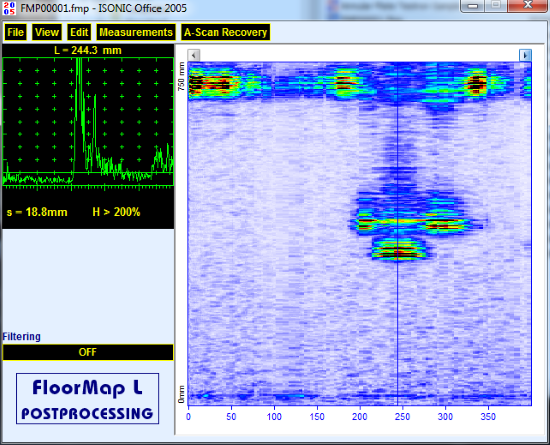This screenshot has width=550, height=445.
Task: Click the 250 mark on horizontal axis
Action: click(402, 417)
